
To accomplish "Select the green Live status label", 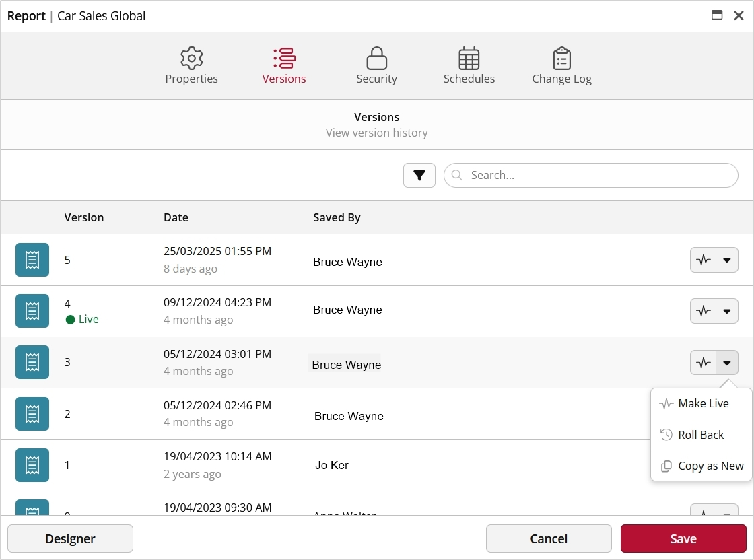I will (x=82, y=320).
